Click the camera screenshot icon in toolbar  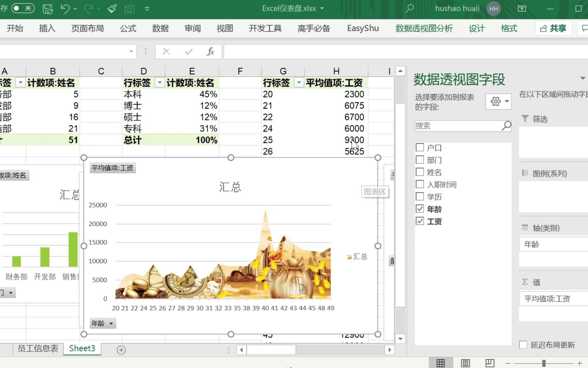(x=129, y=9)
